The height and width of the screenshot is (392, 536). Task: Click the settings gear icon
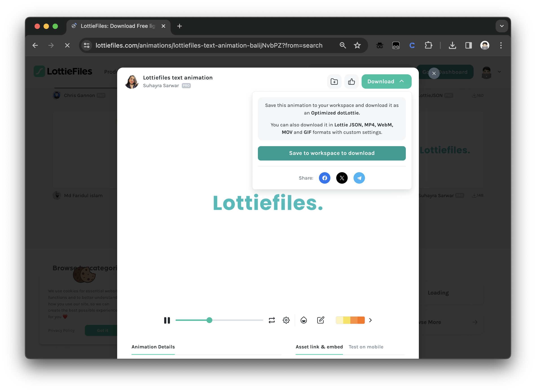[286, 320]
